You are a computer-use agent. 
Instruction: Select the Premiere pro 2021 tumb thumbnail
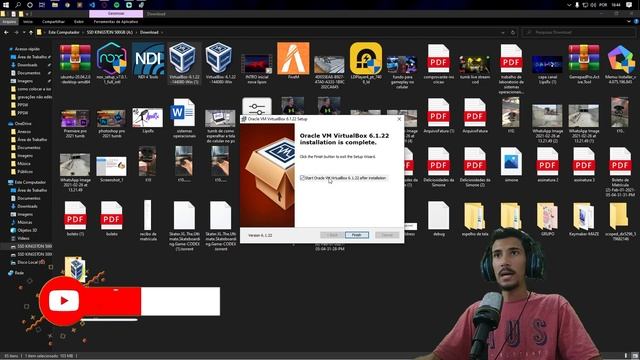click(x=75, y=118)
